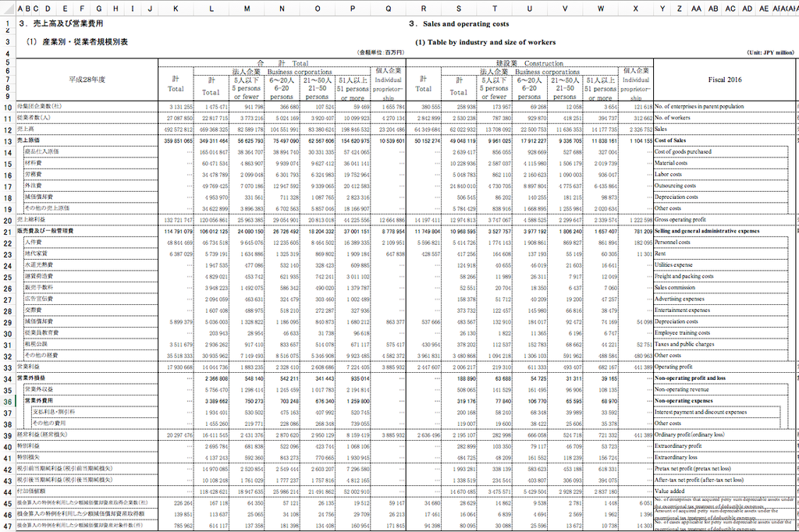Click 'No. of enterprises in parent population' label

pos(699,107)
